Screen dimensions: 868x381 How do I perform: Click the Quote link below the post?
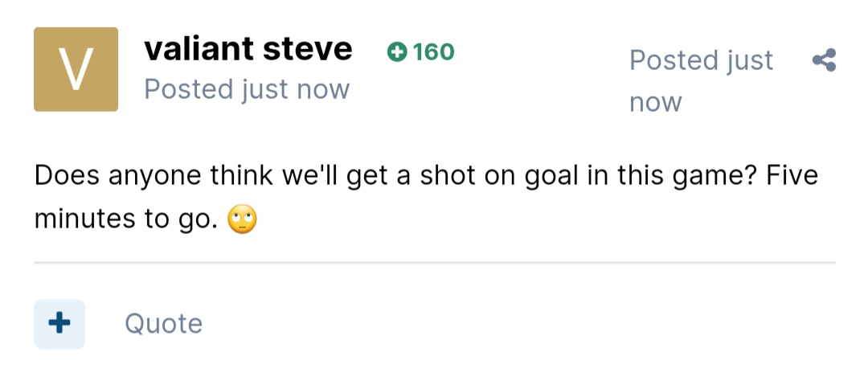coord(164,323)
